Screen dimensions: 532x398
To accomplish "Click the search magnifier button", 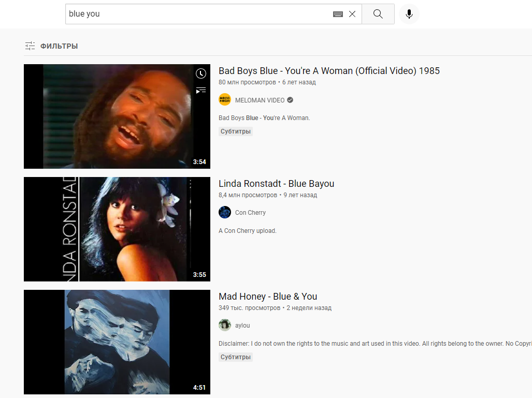I will [x=378, y=14].
